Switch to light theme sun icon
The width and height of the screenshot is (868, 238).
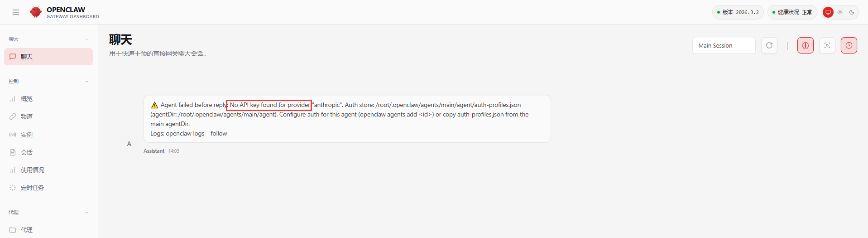pos(839,12)
